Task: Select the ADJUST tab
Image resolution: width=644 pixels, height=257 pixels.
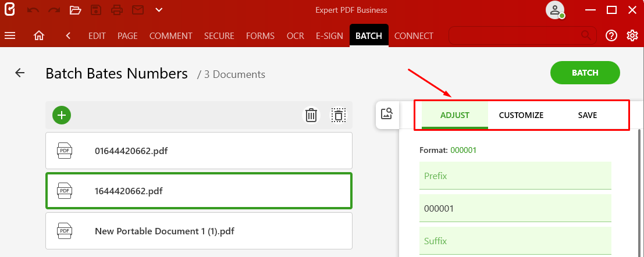Action: point(455,115)
